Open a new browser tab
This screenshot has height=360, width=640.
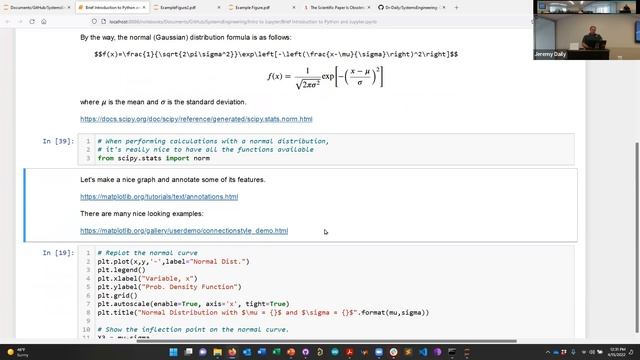[x=456, y=7]
